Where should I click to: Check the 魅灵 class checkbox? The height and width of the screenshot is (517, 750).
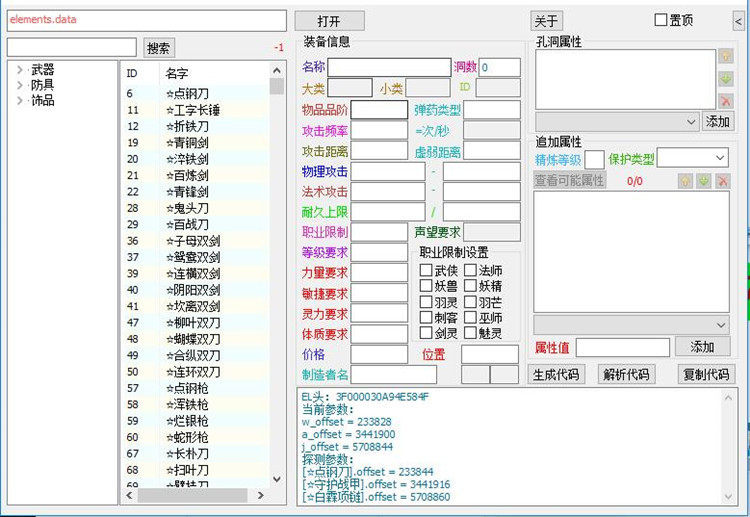[x=470, y=332]
